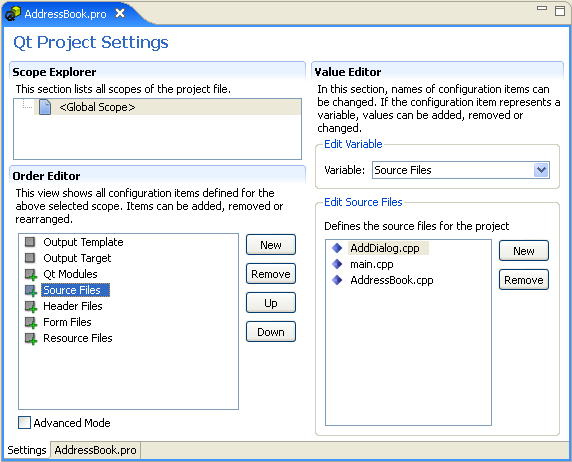Click the Output Target item icon

30,258
